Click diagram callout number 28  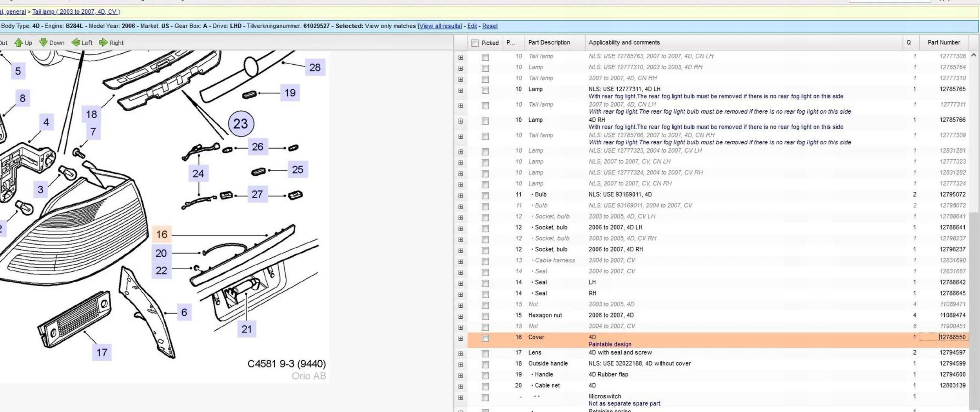tap(315, 67)
